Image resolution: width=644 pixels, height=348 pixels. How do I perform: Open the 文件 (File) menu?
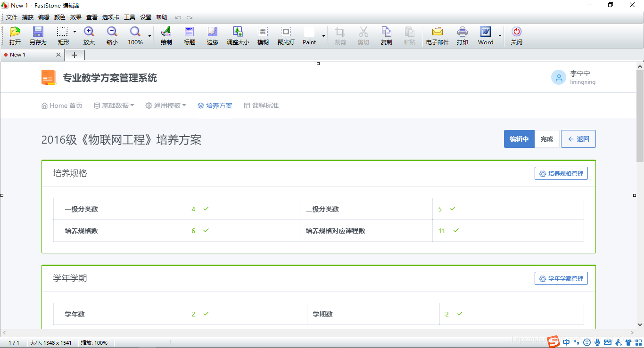pyautogui.click(x=12, y=17)
